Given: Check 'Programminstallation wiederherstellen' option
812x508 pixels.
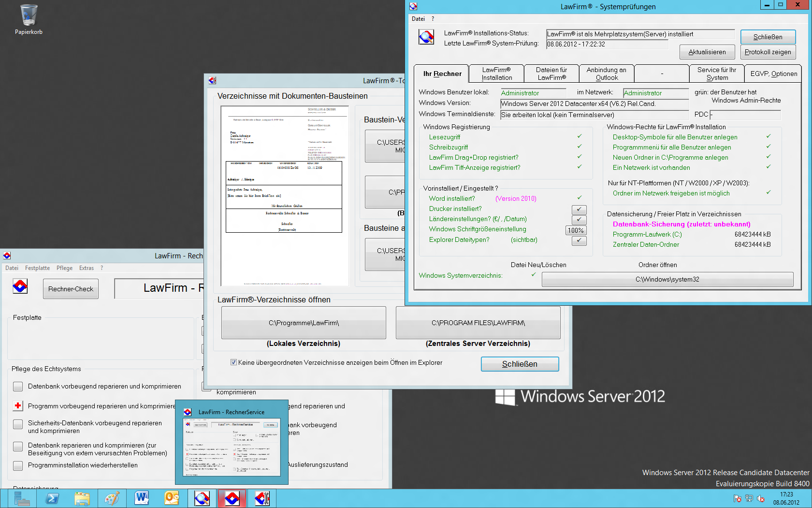Looking at the screenshot, I should [x=18, y=465].
